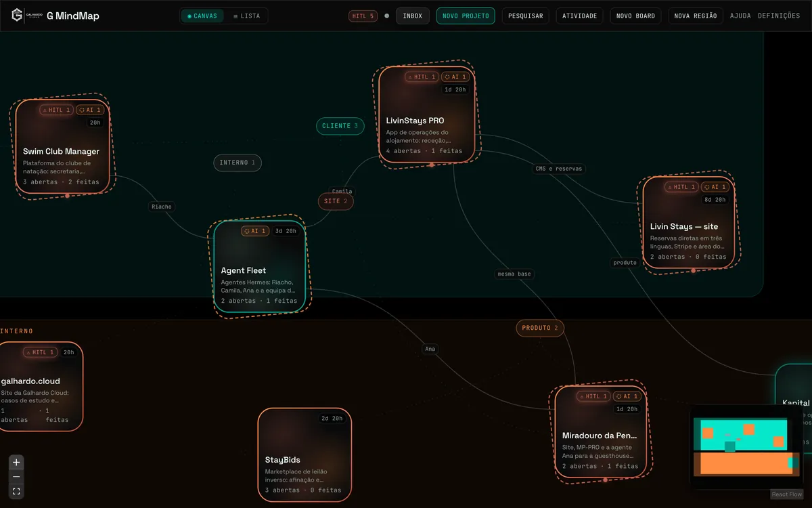Add a Nova Região
Screen dimensions: 812x508
pyautogui.click(x=696, y=16)
